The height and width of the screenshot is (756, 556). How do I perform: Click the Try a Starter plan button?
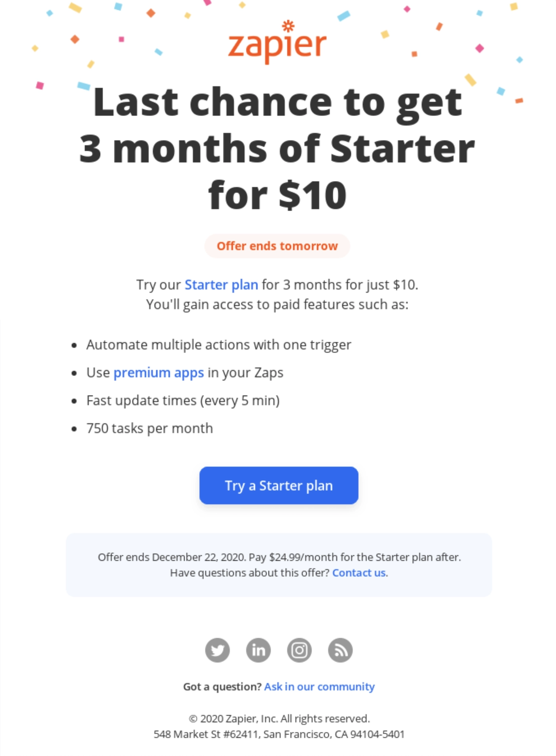pyautogui.click(x=279, y=485)
